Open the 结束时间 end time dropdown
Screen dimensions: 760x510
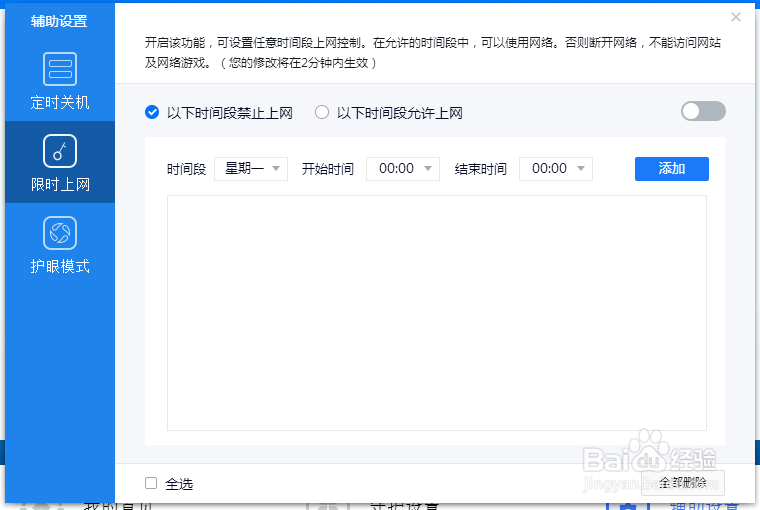[556, 169]
